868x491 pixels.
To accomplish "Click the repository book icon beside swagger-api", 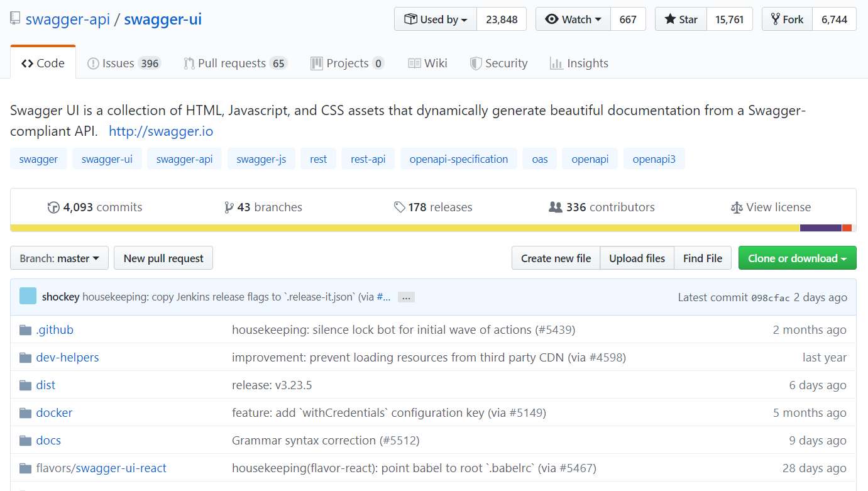I will tap(15, 19).
